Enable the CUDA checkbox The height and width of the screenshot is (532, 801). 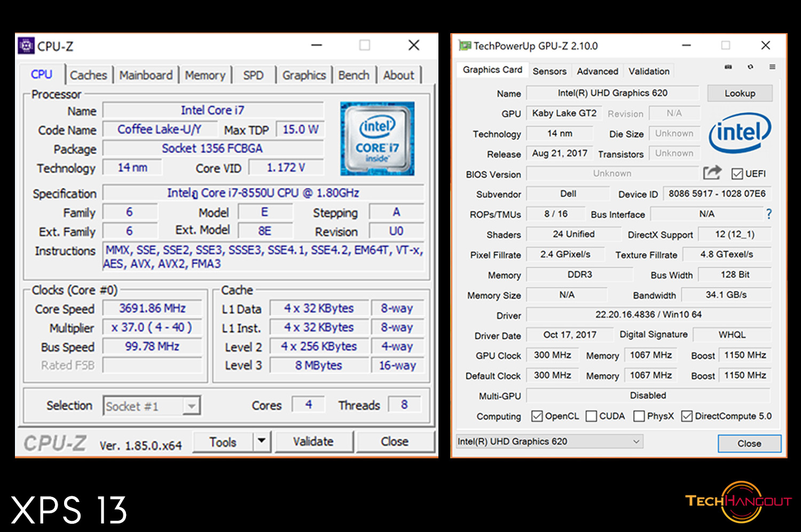coord(591,416)
